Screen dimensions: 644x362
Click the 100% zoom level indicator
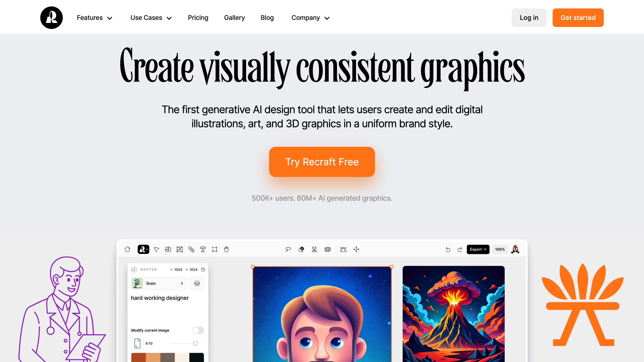tap(500, 249)
